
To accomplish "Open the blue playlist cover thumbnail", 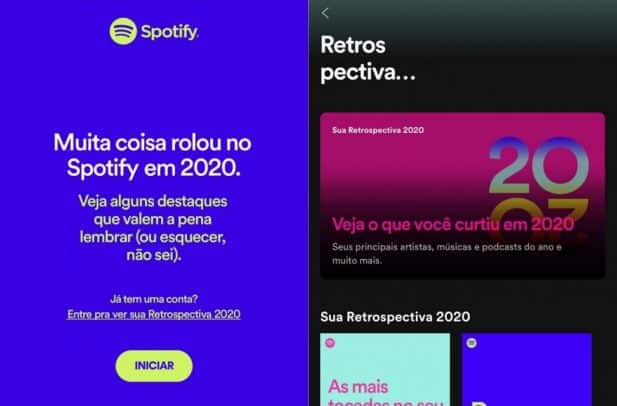I will click(x=526, y=369).
